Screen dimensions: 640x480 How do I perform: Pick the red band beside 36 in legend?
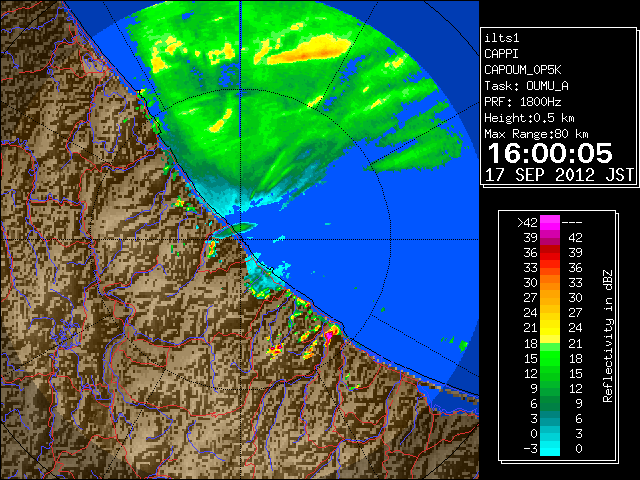pyautogui.click(x=550, y=253)
